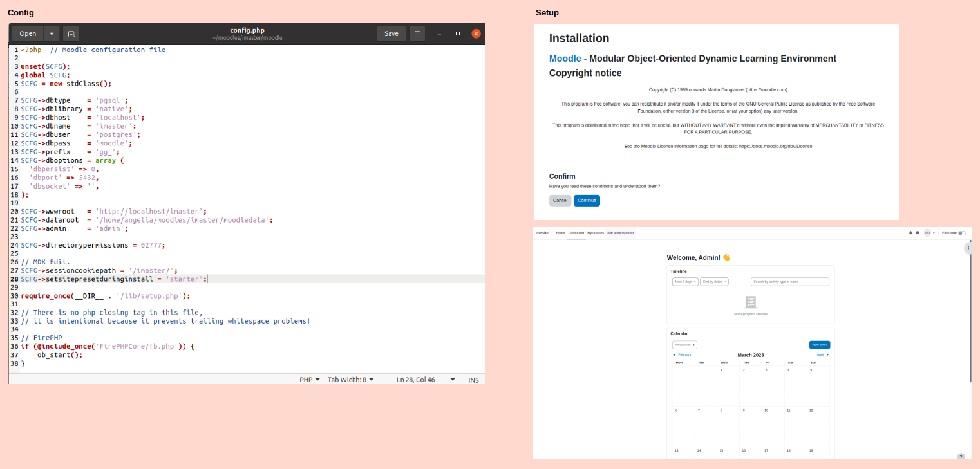Viewport: 980px width, 469px height.
Task: Continue the Moodle installation
Action: coord(587,200)
